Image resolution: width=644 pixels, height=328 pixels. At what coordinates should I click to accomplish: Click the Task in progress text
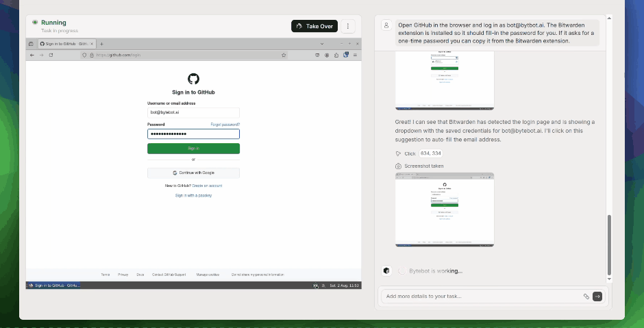coord(60,31)
